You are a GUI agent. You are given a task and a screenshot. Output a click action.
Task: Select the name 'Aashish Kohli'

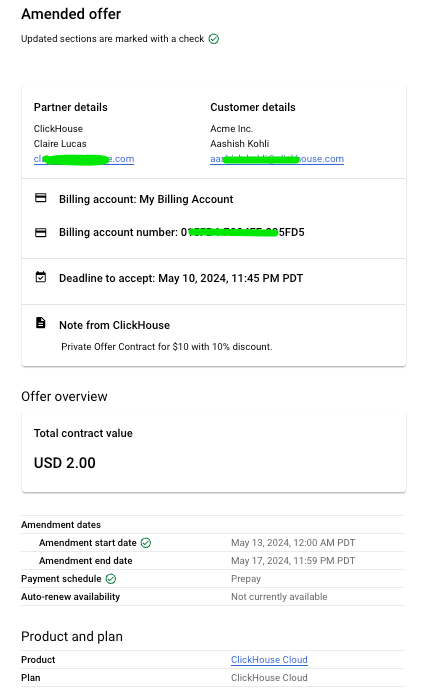240,144
